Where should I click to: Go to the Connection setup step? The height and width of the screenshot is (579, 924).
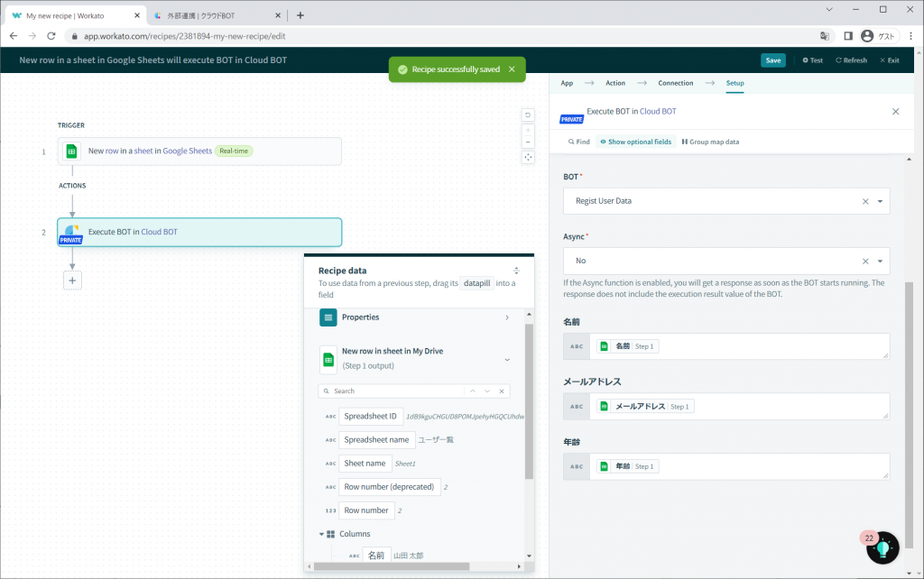point(675,83)
